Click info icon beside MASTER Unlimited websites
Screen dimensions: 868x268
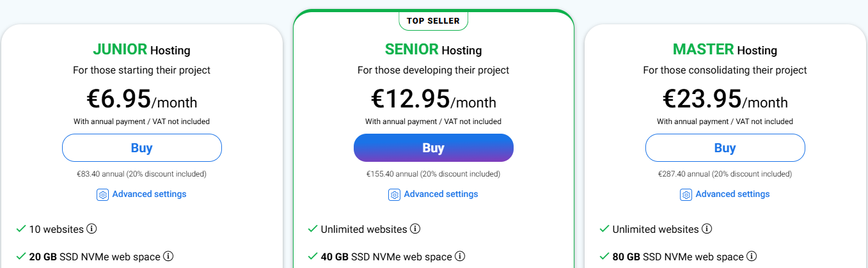(707, 229)
